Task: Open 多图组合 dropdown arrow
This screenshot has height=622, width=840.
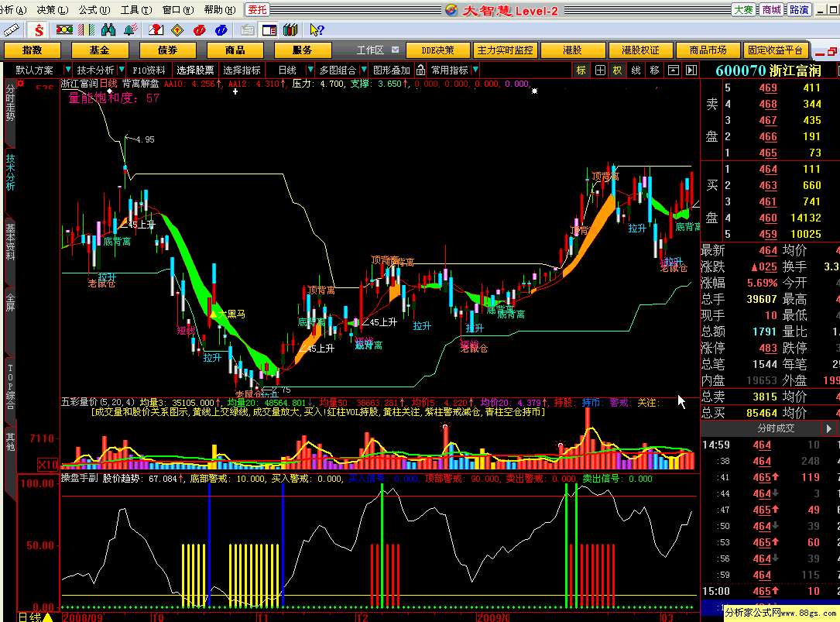Action: coord(364,70)
